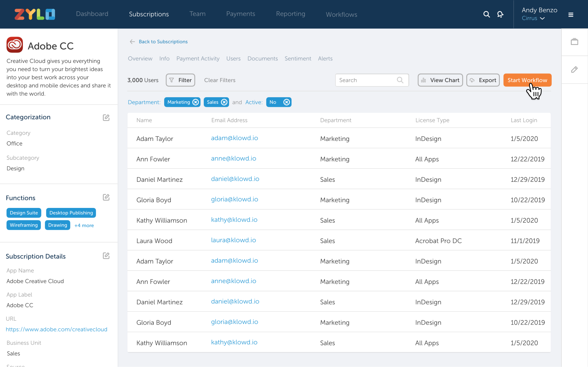588x367 pixels.
Task: Click the back arrow to Subscriptions
Action: coord(132,42)
